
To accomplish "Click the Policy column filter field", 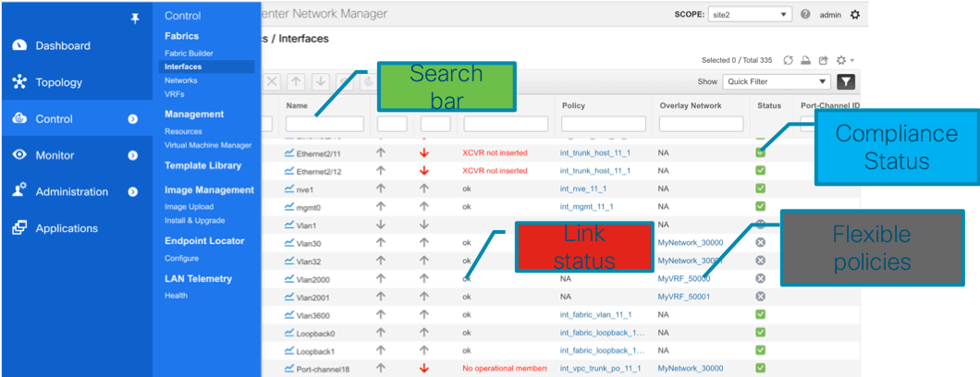I will tap(603, 124).
